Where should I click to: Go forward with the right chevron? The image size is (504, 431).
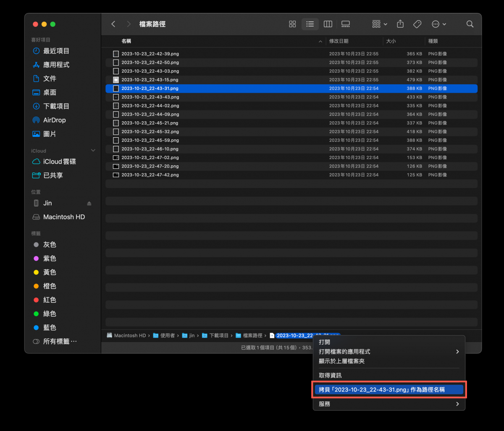tap(129, 24)
